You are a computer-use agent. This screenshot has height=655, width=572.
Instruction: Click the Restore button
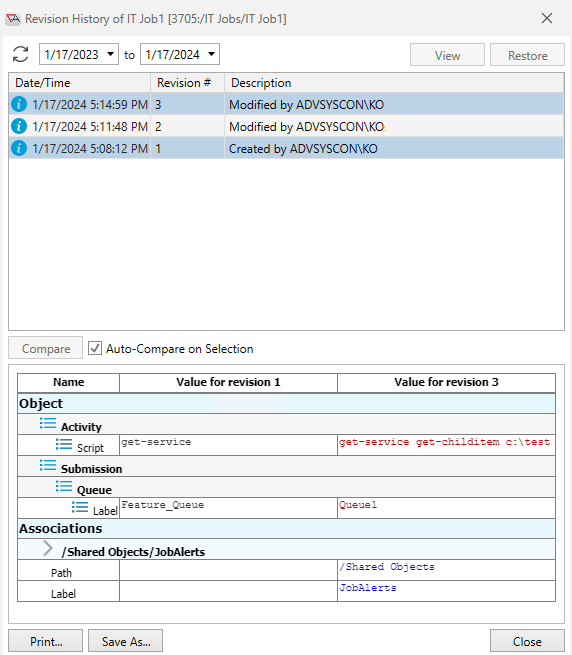[x=527, y=55]
